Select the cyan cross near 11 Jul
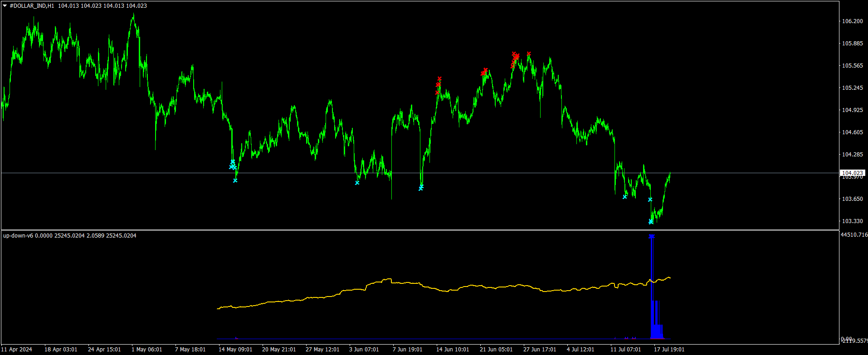Viewport: 868px width, 355px height. tap(624, 197)
